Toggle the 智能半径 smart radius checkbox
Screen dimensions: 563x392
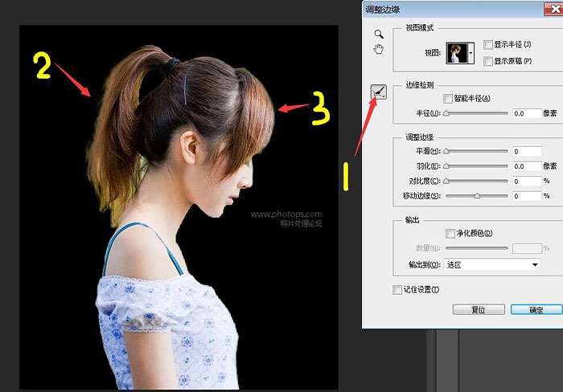click(448, 98)
